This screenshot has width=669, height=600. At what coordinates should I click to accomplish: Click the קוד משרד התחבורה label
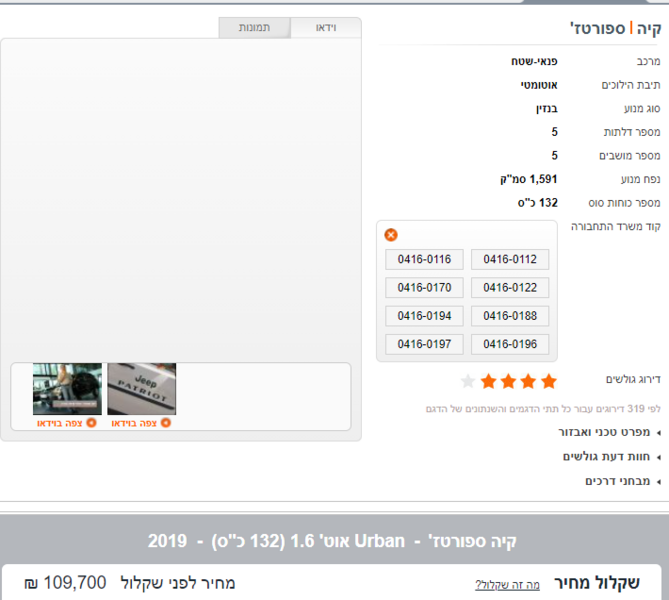(x=616, y=227)
